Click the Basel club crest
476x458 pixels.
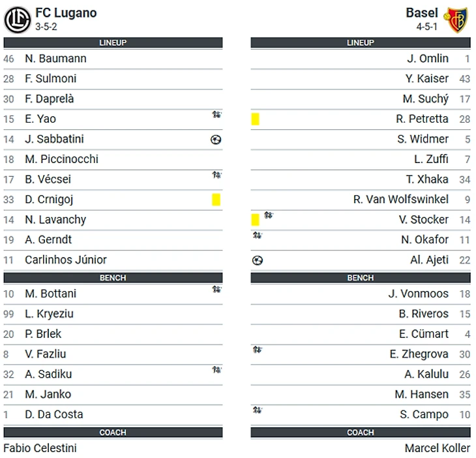456,20
